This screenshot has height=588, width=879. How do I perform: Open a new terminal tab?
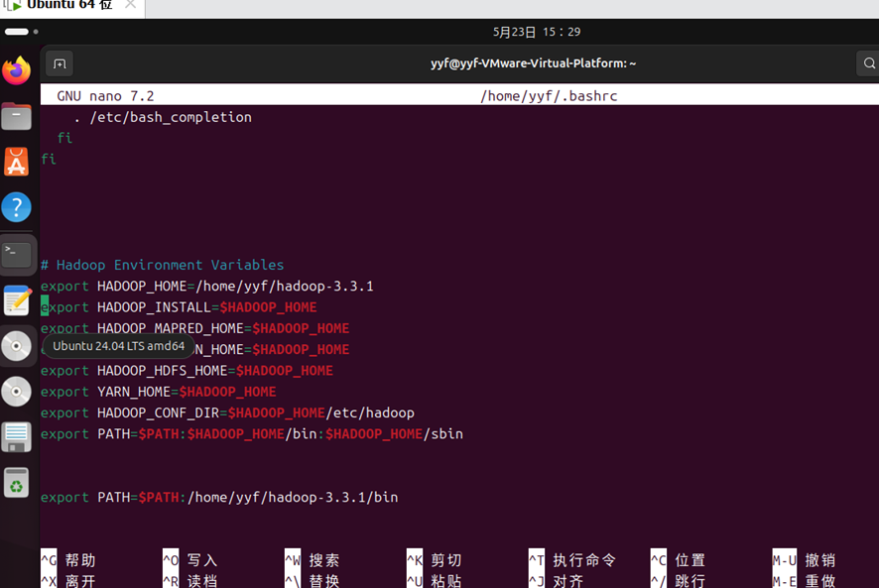[60, 63]
